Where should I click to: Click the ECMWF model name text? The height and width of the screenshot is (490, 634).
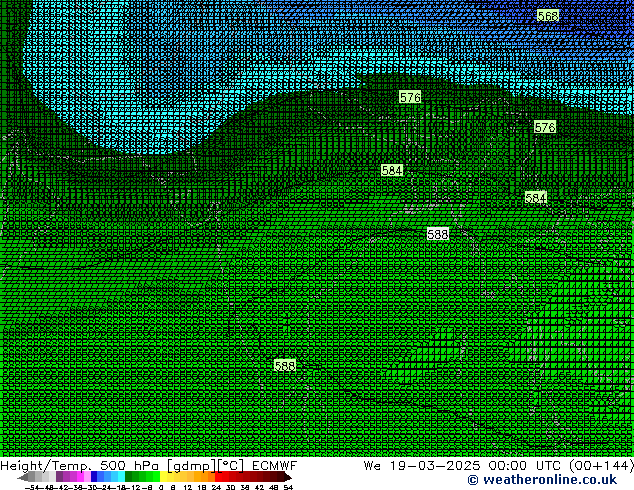click(x=275, y=465)
